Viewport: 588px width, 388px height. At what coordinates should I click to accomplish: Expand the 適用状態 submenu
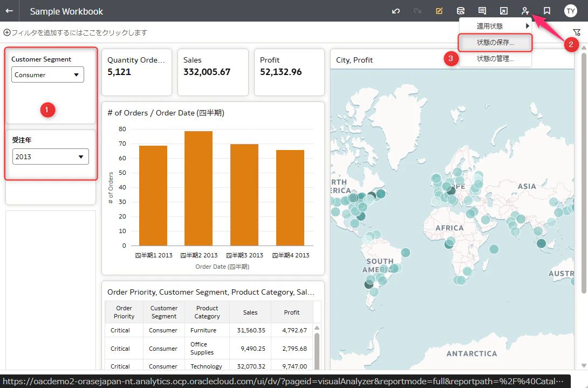point(495,26)
